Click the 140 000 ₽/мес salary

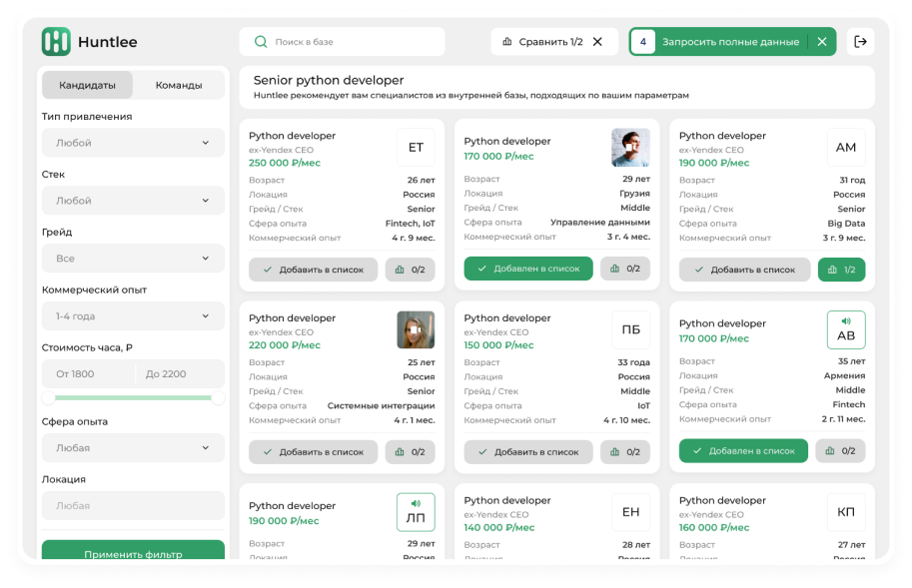[499, 528]
